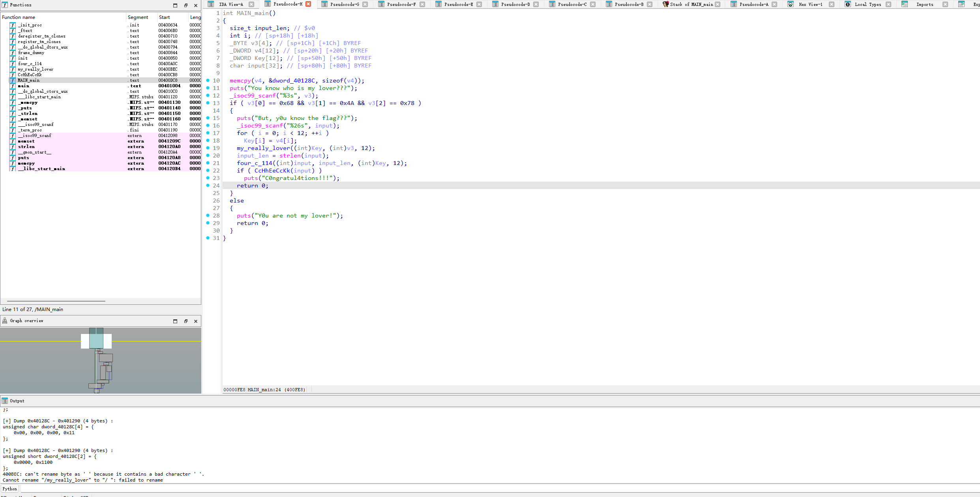
Task: Select __libc_start_main extern row
Action: click(101, 169)
